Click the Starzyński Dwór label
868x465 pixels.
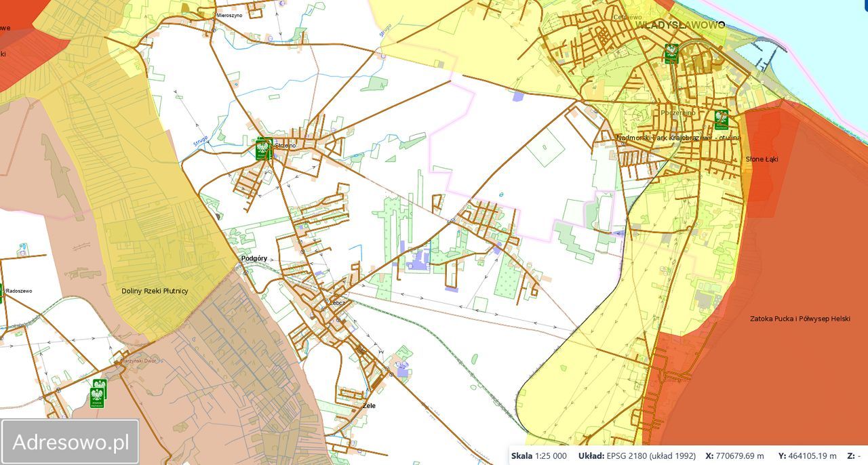pos(139,361)
